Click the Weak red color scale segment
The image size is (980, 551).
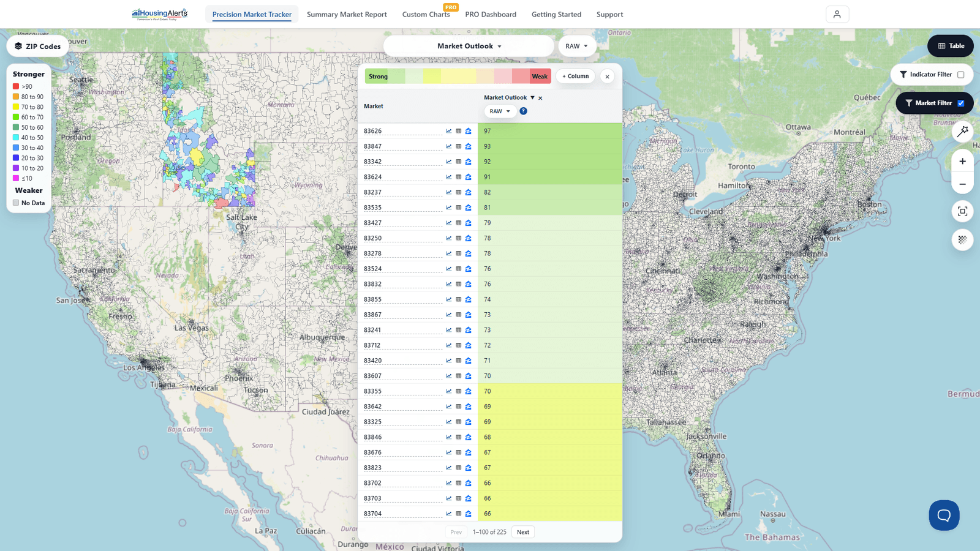coord(540,77)
